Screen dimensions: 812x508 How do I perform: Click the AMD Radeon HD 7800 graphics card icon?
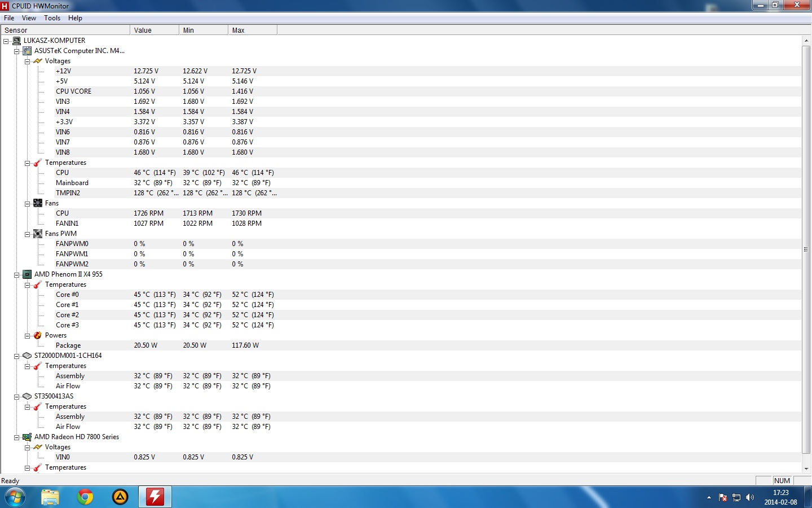(x=27, y=437)
